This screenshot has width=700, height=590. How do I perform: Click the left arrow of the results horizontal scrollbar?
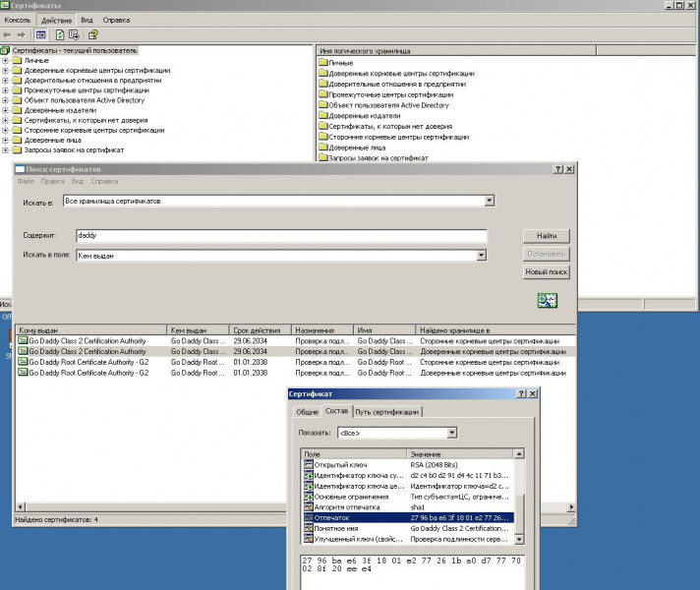coord(21,507)
